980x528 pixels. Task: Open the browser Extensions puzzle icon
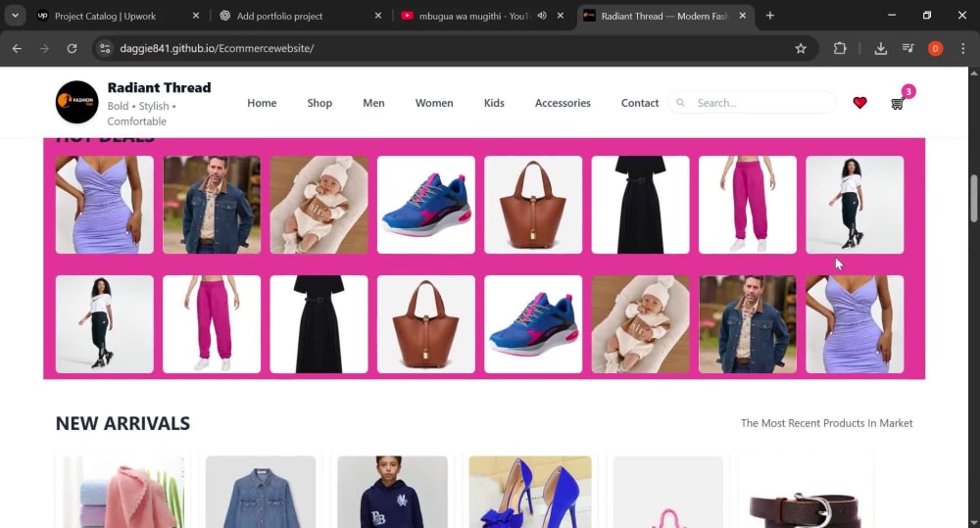pyautogui.click(x=840, y=48)
